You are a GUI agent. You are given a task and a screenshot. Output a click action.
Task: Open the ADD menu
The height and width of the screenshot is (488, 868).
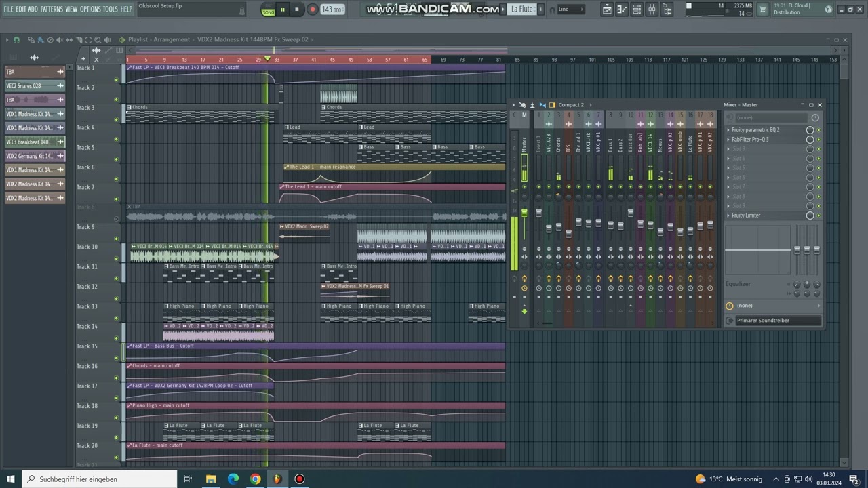tap(33, 9)
